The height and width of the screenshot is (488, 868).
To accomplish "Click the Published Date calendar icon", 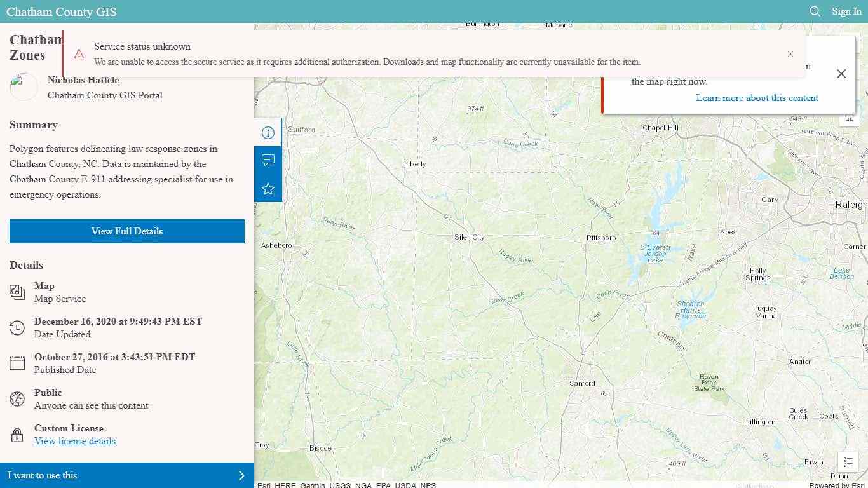I will [x=17, y=363].
